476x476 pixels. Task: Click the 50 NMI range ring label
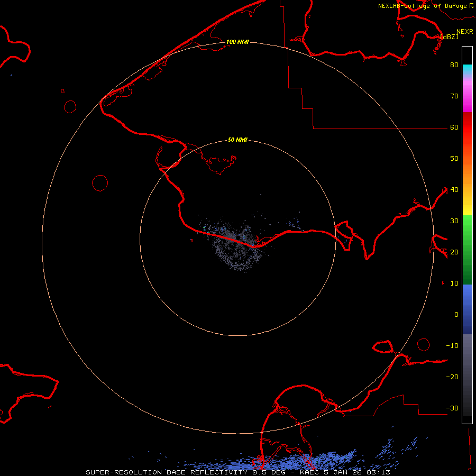(x=237, y=140)
